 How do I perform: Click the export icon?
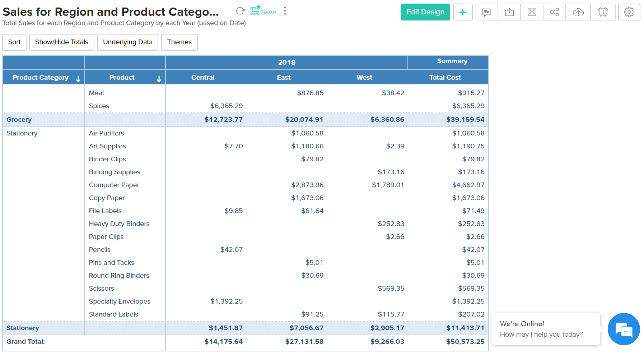click(509, 12)
